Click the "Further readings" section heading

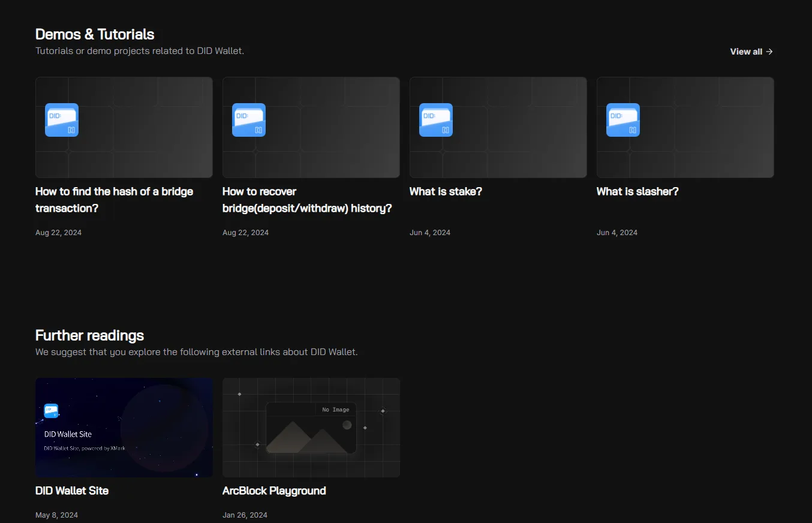tap(90, 335)
